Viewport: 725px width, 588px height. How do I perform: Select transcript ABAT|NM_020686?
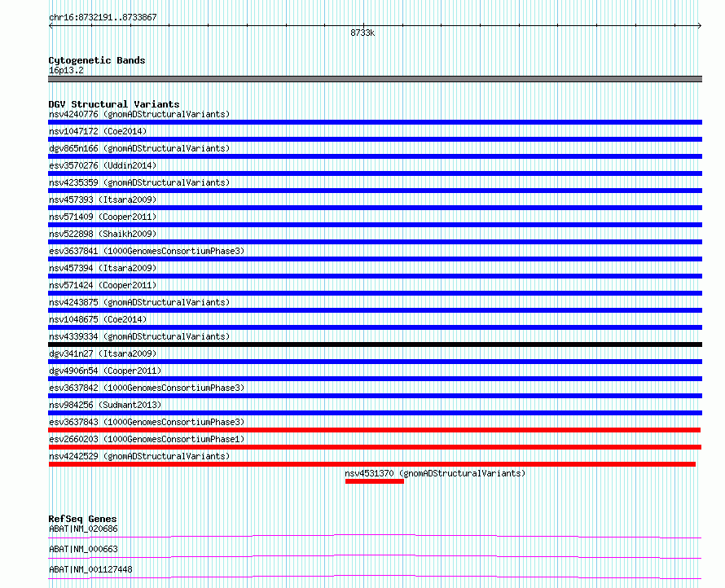pos(83,529)
